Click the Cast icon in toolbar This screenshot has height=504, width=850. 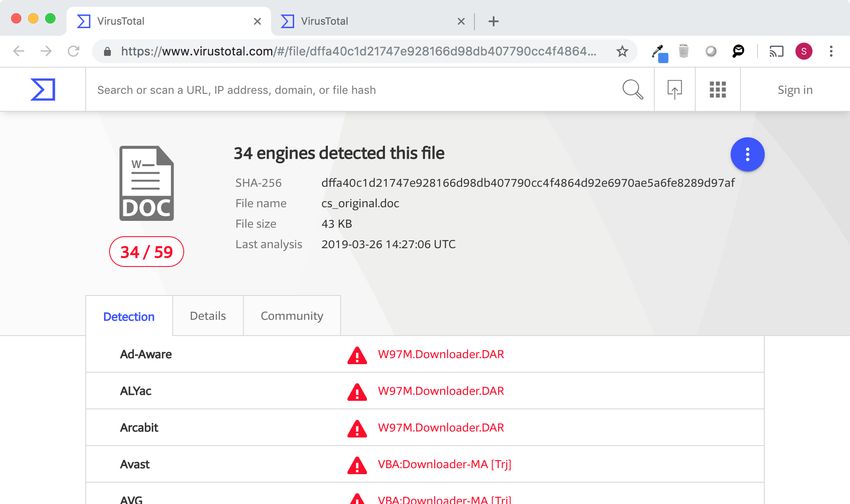click(776, 51)
